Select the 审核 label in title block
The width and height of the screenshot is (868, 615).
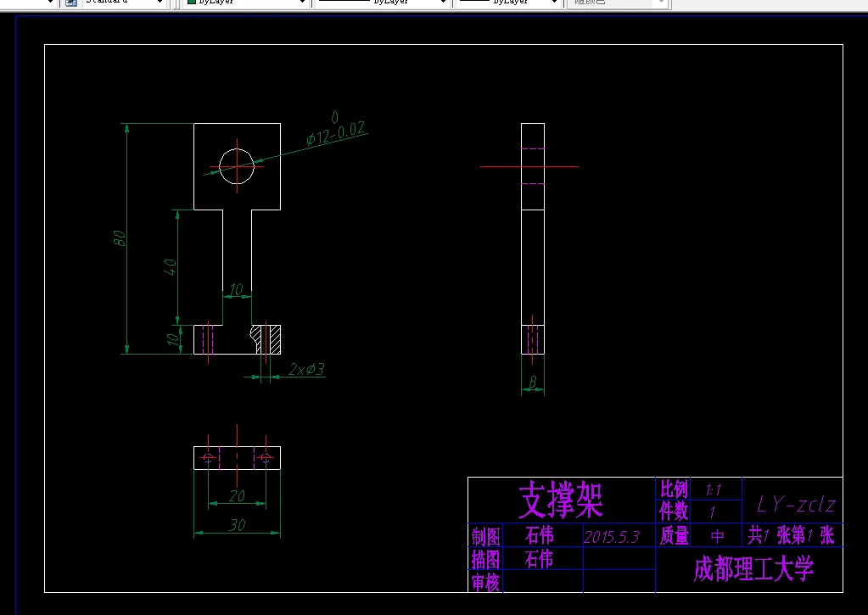(x=486, y=583)
